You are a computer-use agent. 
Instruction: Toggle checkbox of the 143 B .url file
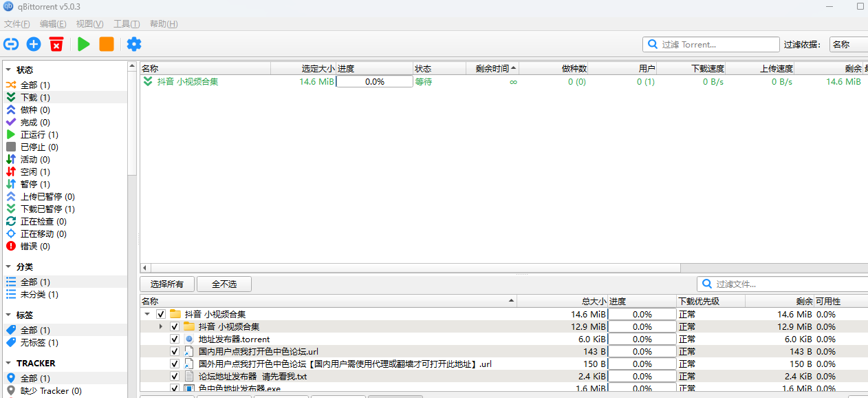[175, 351]
